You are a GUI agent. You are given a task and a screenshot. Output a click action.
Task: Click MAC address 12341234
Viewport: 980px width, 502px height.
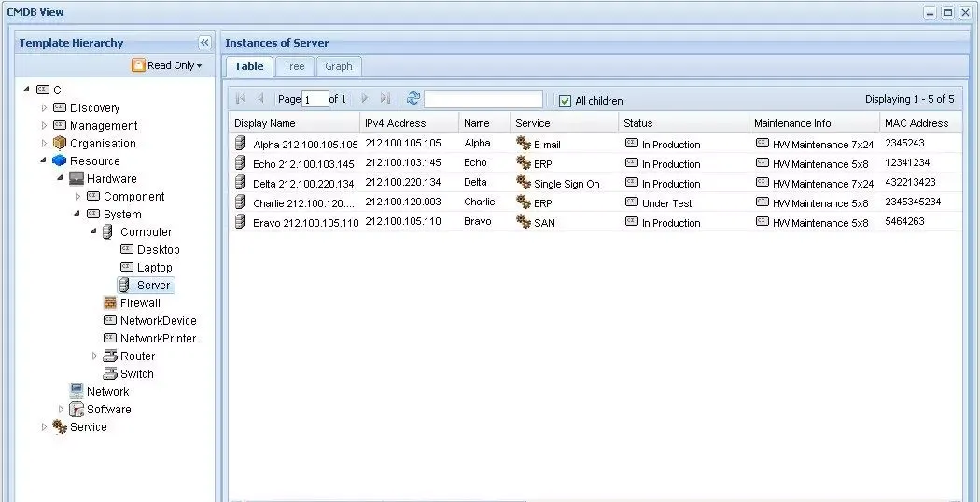click(x=907, y=162)
